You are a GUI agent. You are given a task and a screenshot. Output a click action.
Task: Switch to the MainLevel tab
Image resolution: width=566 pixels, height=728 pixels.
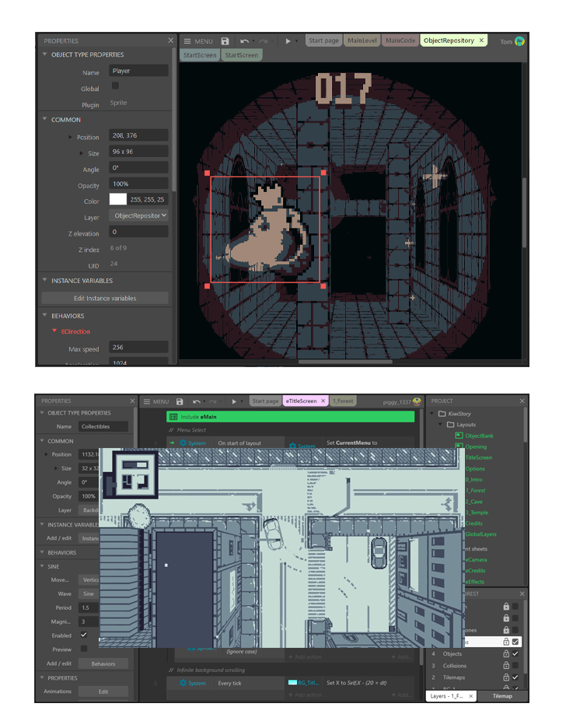[x=363, y=40]
